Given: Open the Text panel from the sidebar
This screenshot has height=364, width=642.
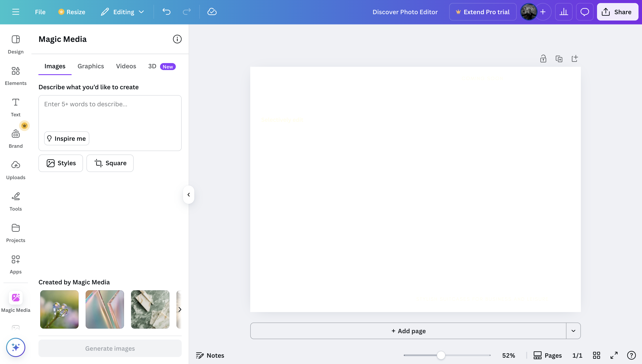Looking at the screenshot, I should tap(16, 107).
